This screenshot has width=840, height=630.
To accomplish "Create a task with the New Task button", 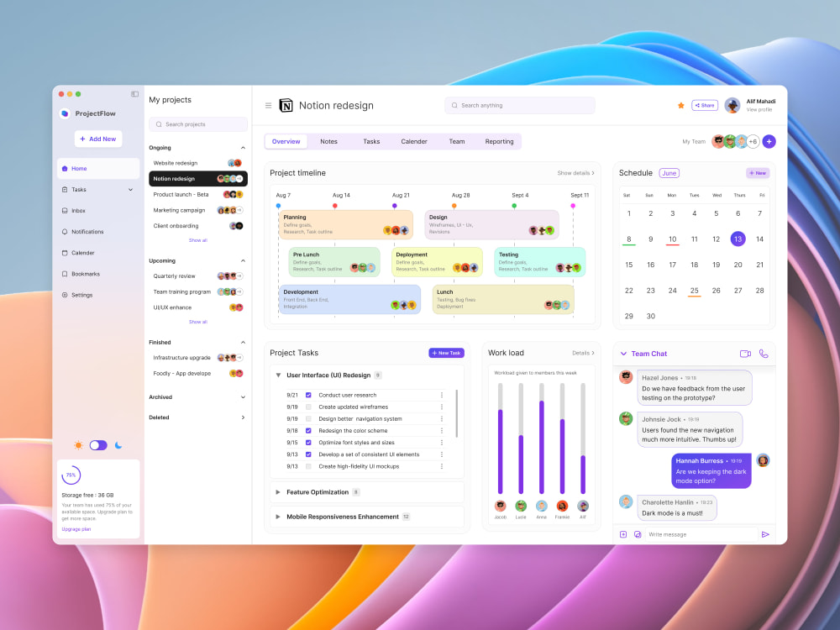I will (x=446, y=353).
